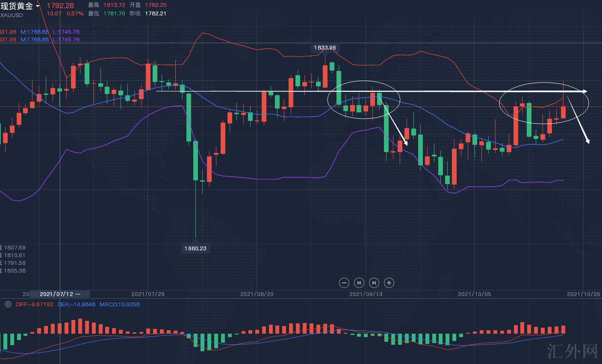Click the 汇外网 watermark logo

pyautogui.click(x=572, y=351)
